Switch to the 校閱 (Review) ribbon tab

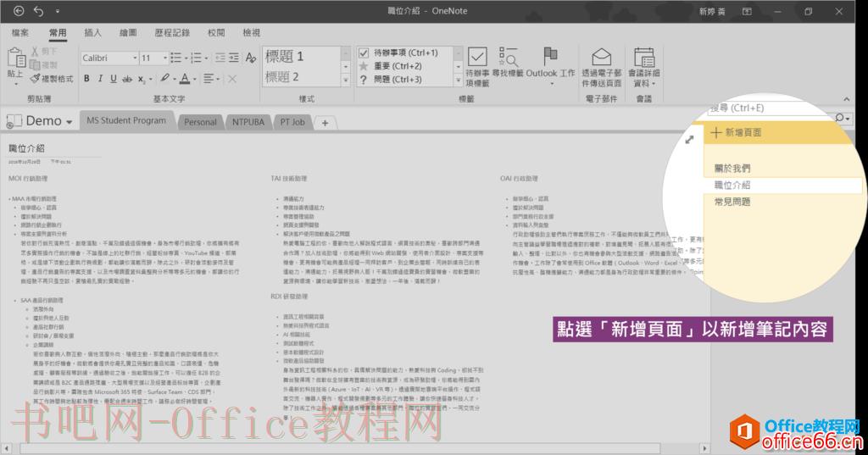[x=216, y=33]
